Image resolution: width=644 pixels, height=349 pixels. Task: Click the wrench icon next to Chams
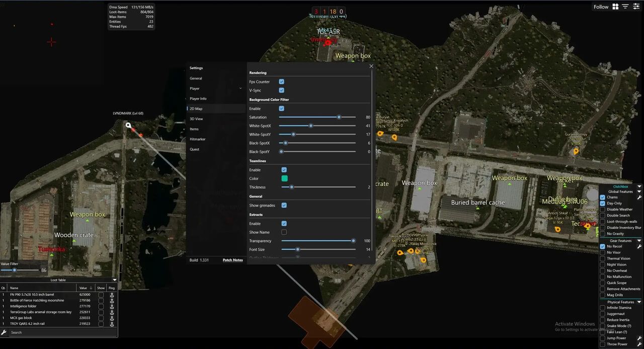(639, 197)
